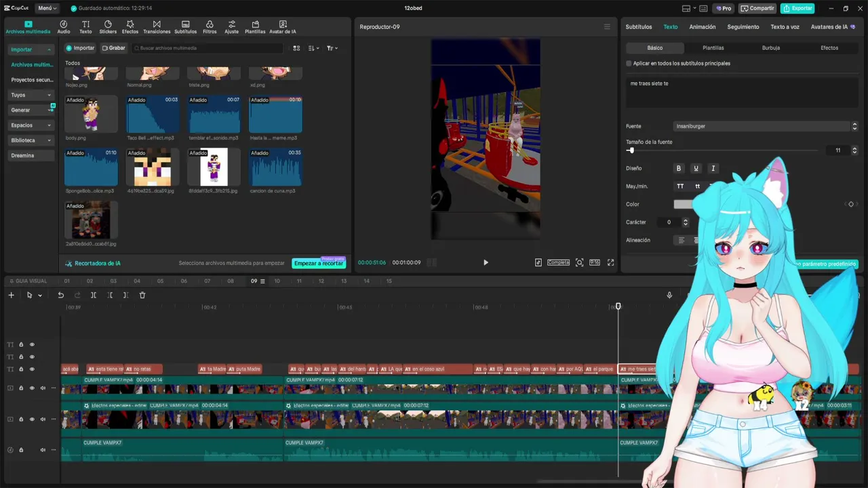Open the selection tool mode dropdown
The width and height of the screenshot is (868, 488).
pos(40,296)
